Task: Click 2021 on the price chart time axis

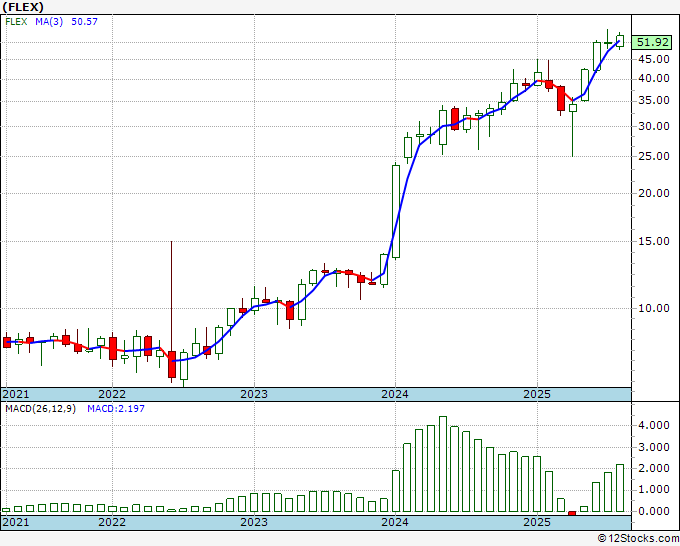Action: tap(16, 394)
